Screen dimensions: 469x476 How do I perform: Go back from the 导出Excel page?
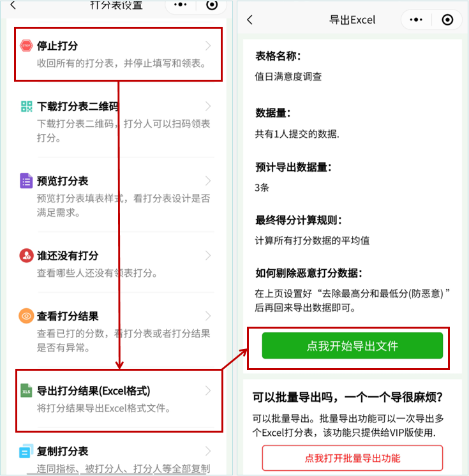pyautogui.click(x=250, y=20)
